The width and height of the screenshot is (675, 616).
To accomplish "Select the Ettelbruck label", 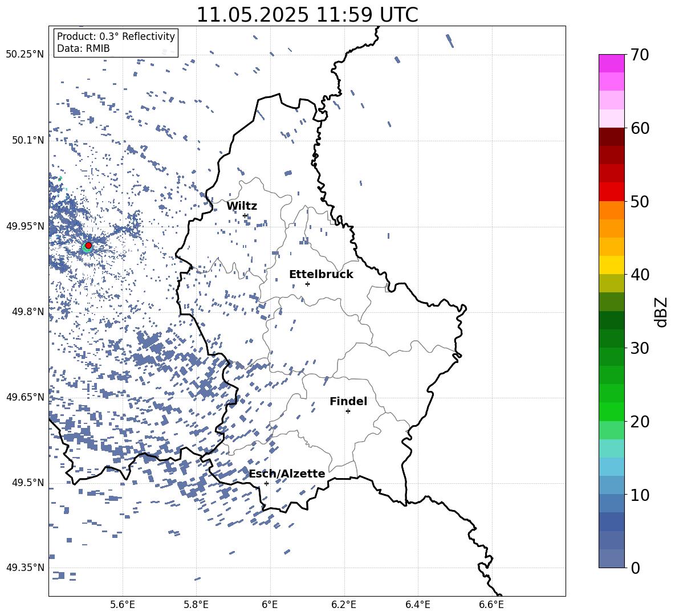I will 321,274.
